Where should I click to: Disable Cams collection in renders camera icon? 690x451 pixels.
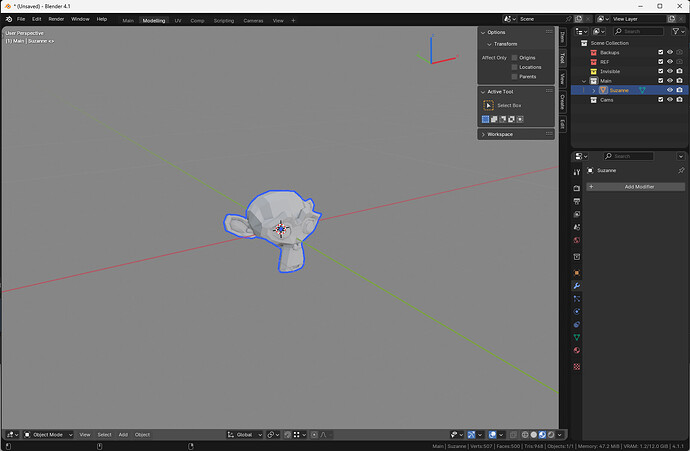pos(679,100)
